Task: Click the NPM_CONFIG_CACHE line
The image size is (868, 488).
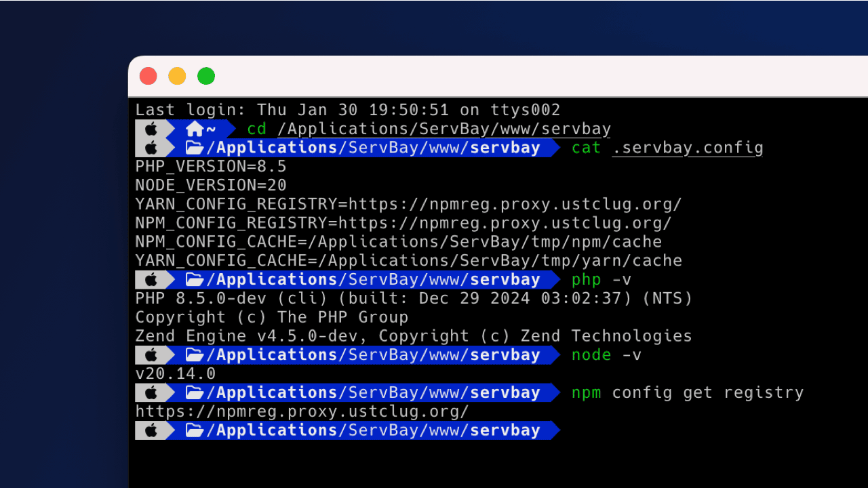Action: [x=398, y=242]
